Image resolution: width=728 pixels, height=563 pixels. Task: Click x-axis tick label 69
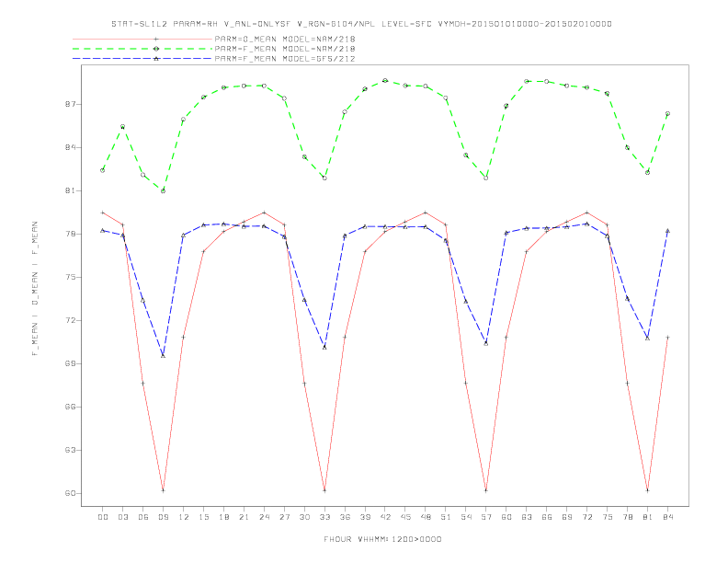click(567, 517)
